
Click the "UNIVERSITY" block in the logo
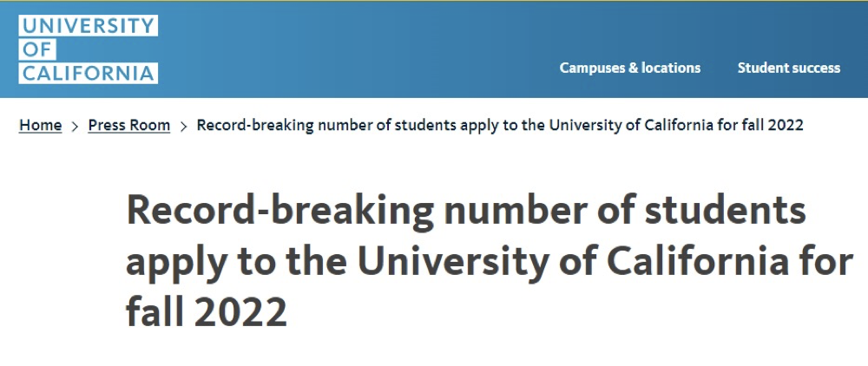[x=88, y=26]
